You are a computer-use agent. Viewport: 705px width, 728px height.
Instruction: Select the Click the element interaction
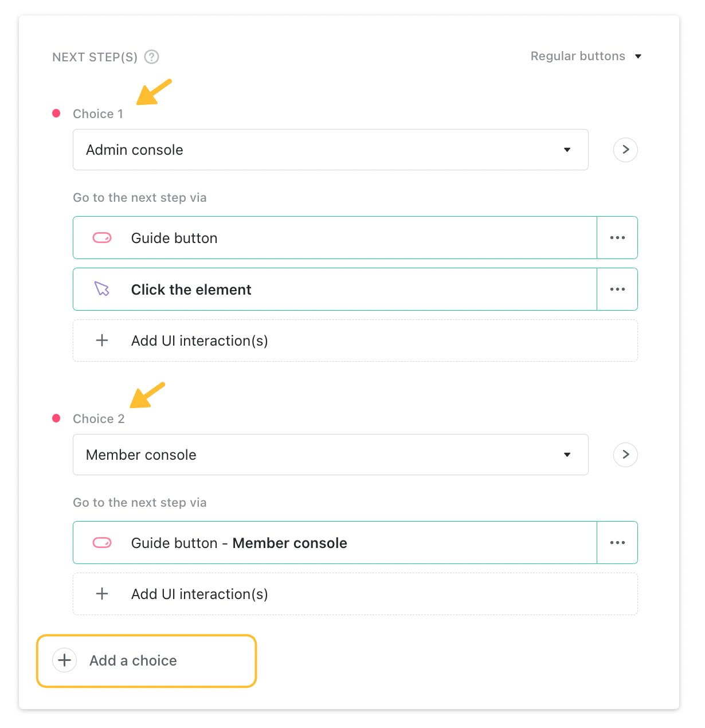pyautogui.click(x=335, y=289)
